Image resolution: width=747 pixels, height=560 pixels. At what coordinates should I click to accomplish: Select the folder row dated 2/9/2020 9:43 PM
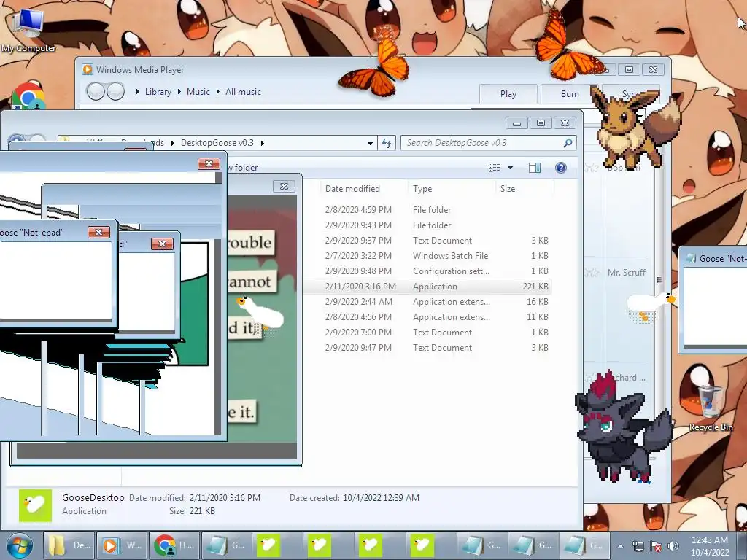pos(427,225)
